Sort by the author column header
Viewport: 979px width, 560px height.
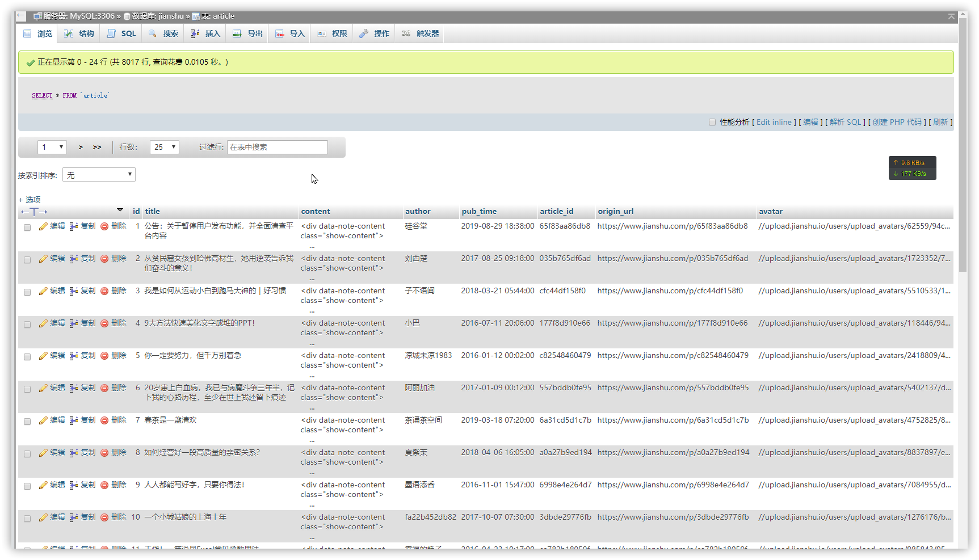pos(418,211)
